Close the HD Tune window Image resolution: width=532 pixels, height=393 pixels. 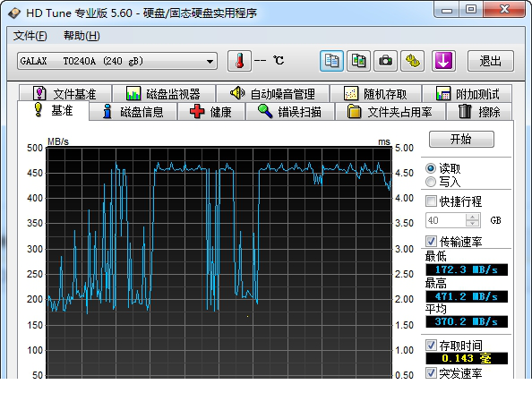pyautogui.click(x=504, y=10)
